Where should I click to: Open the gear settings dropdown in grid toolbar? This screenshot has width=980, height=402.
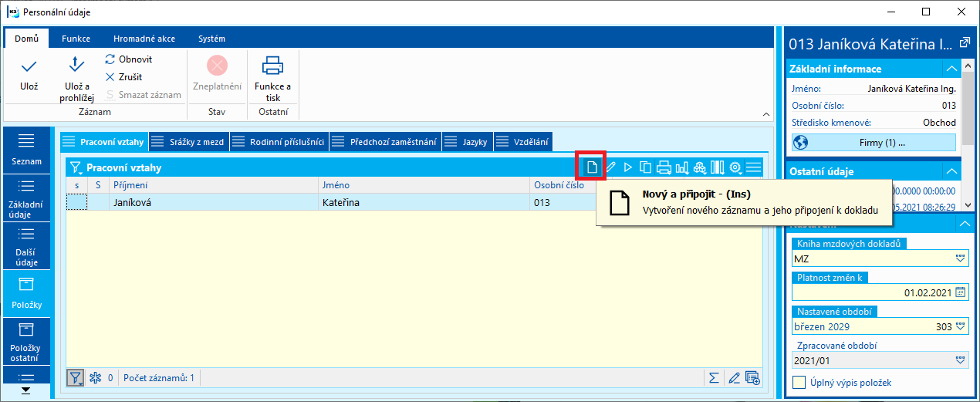point(735,167)
